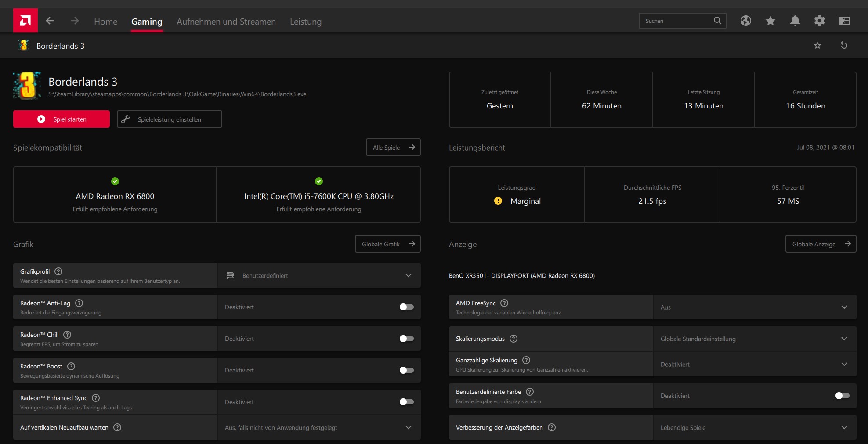This screenshot has width=868, height=444.
Task: Click the Leistungsgrad Marginal tile
Action: click(x=517, y=195)
